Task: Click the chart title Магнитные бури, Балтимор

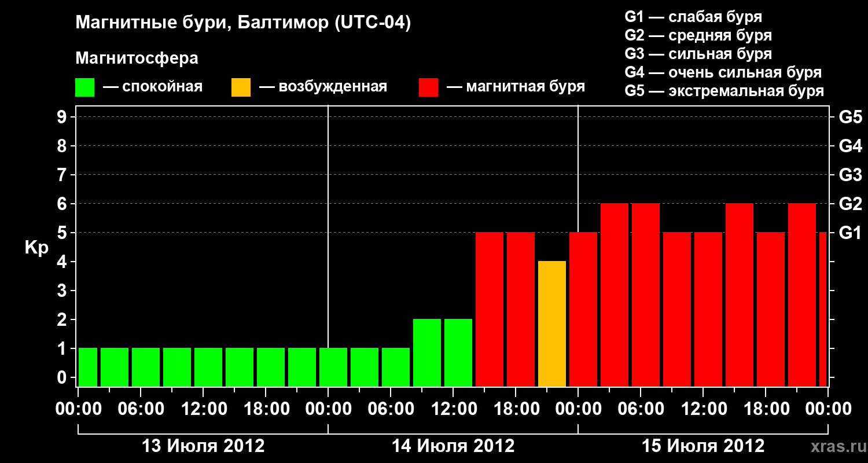Action: tap(243, 24)
